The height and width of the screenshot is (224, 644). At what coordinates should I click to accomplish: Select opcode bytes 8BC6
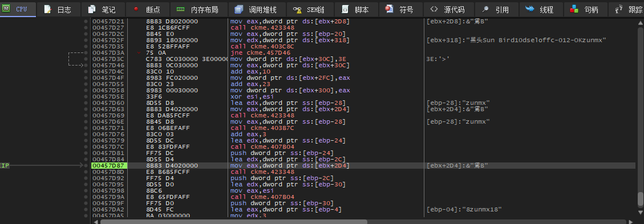tap(153, 190)
